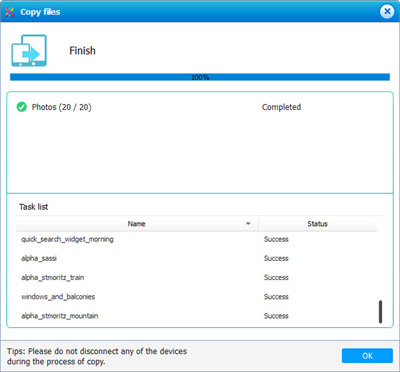Select the quick_search_widget_morning task row
400x372 pixels.
point(197,239)
